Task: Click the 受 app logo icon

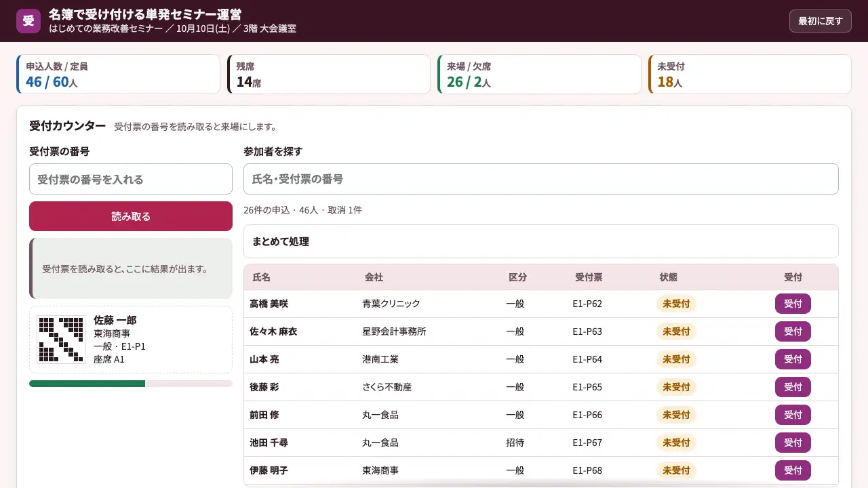Action: tap(28, 21)
